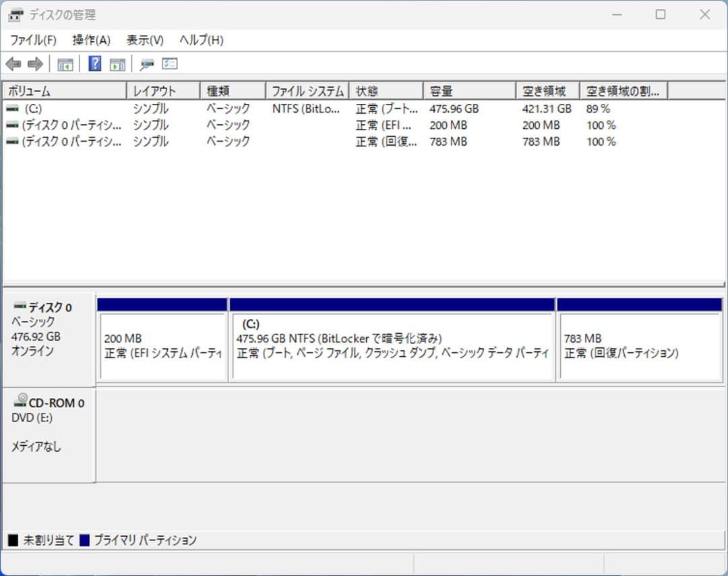
Task: Click the Back navigation arrow icon
Action: (x=15, y=63)
